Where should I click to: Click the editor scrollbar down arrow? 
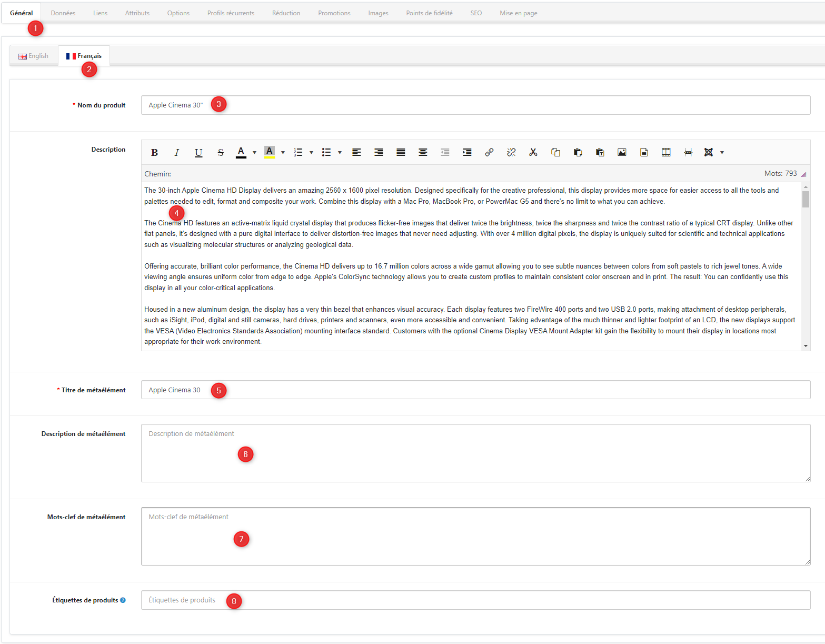(x=806, y=346)
